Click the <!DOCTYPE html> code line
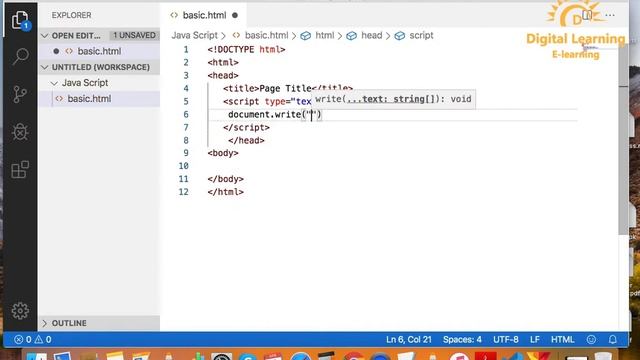 [x=246, y=50]
